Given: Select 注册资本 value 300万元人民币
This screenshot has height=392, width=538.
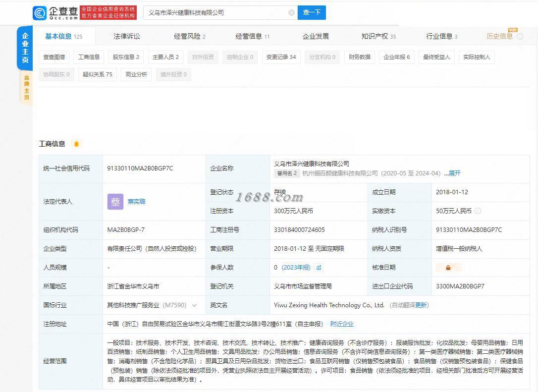Looking at the screenshot, I should pyautogui.click(x=293, y=211).
